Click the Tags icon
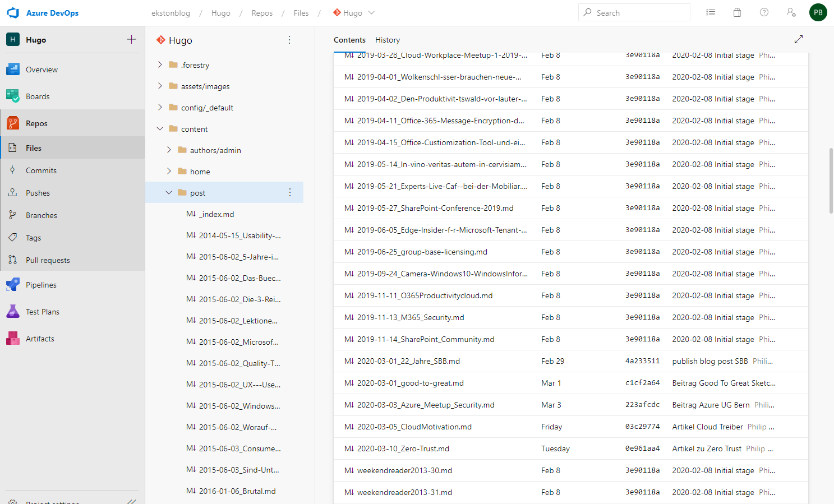834x504 pixels. pos(12,238)
